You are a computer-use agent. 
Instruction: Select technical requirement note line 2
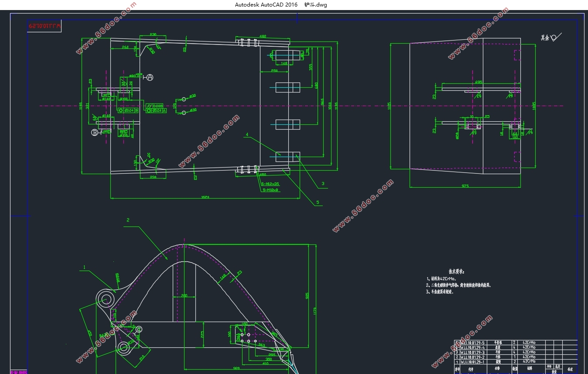[459, 285]
